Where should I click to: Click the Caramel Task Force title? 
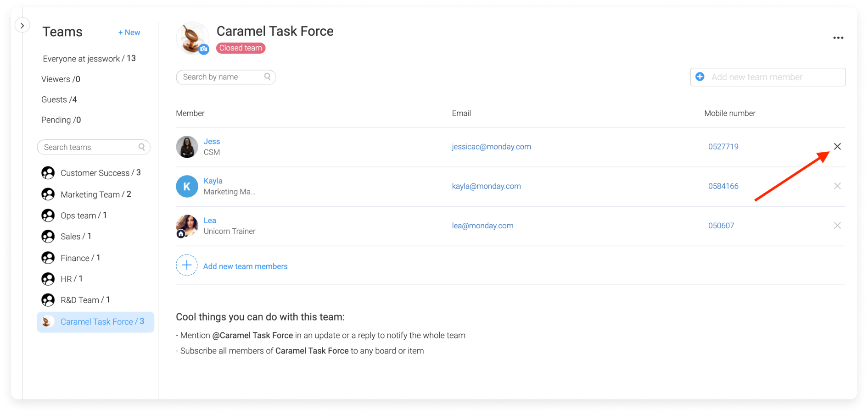point(275,31)
